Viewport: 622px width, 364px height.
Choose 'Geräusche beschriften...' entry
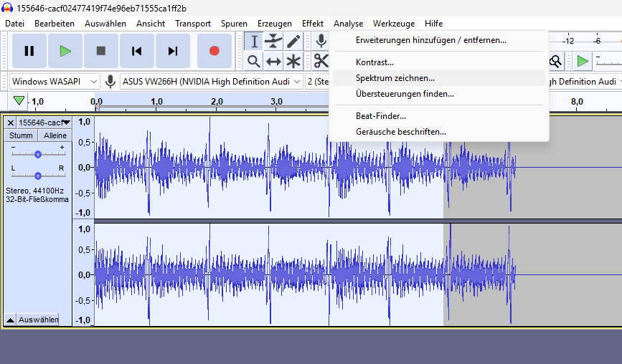[439, 132]
